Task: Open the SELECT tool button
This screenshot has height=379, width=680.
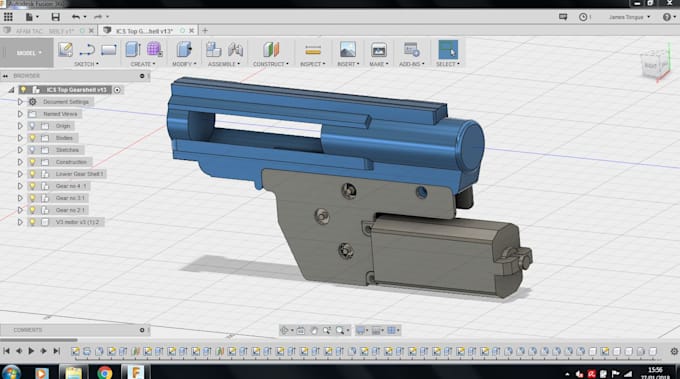Action: click(448, 49)
